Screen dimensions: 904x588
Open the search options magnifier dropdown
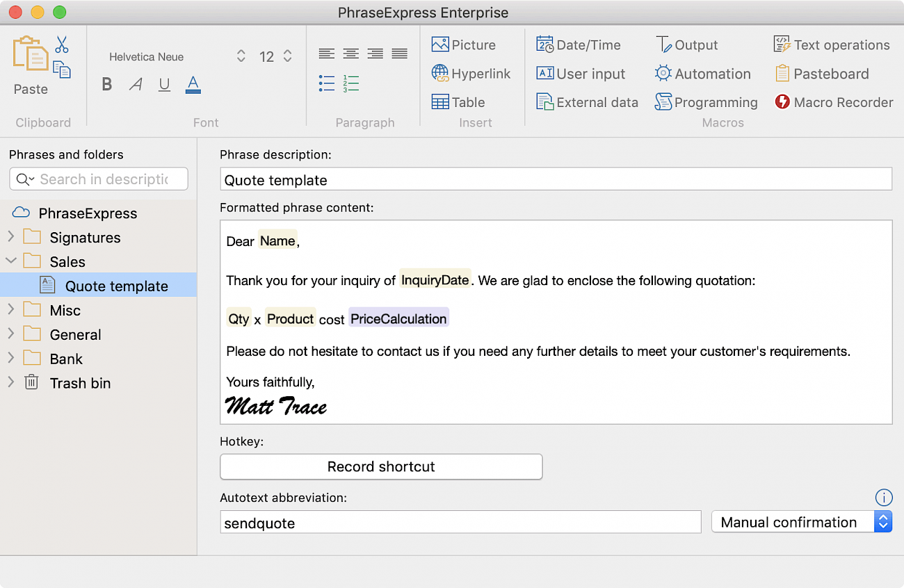coord(25,179)
